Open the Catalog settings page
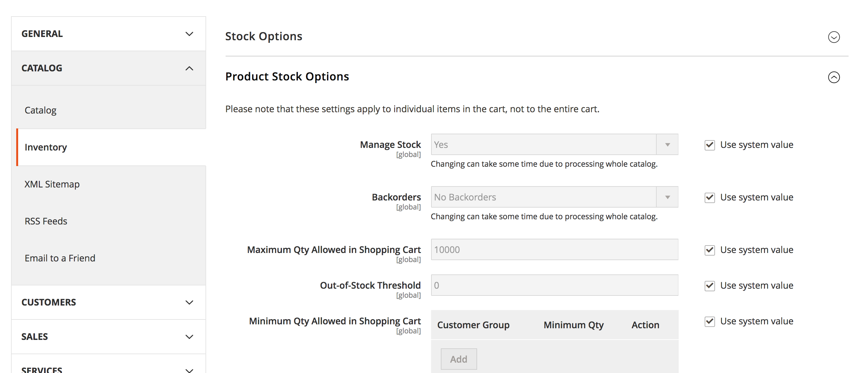 click(41, 110)
